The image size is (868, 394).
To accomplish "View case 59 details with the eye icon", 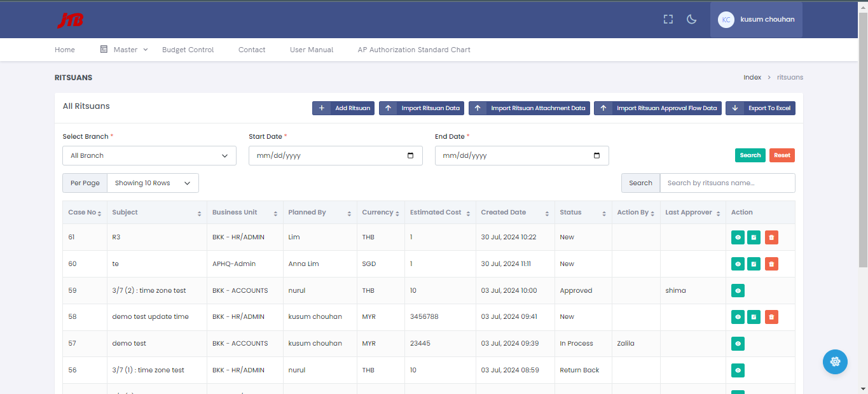I will (738, 290).
